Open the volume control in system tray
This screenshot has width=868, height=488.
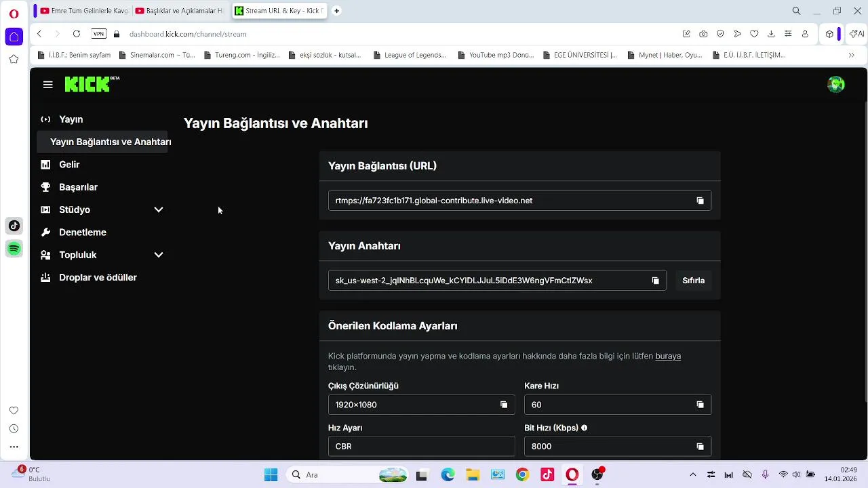point(796,474)
